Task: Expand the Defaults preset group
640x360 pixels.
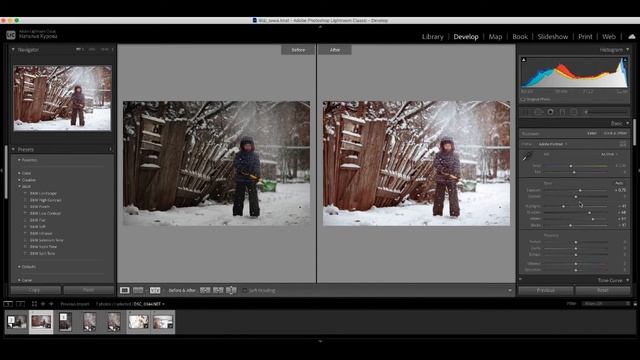Action: tap(19, 267)
